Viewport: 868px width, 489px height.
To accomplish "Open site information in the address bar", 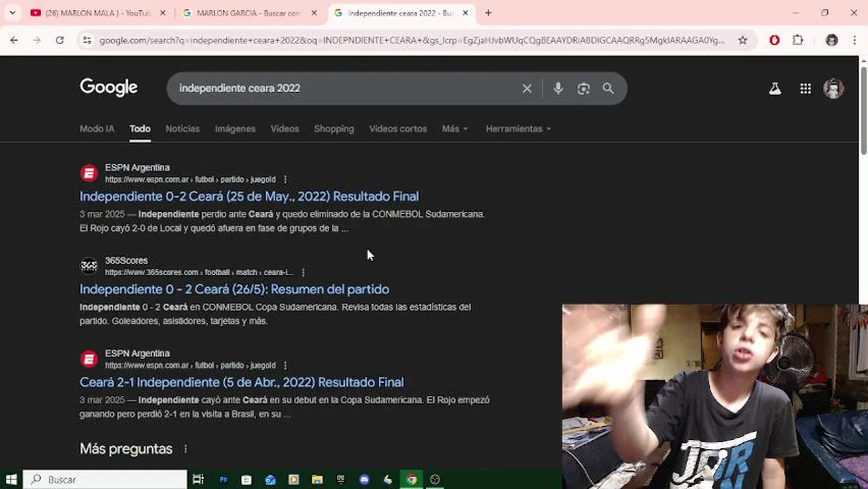I will (x=86, y=40).
